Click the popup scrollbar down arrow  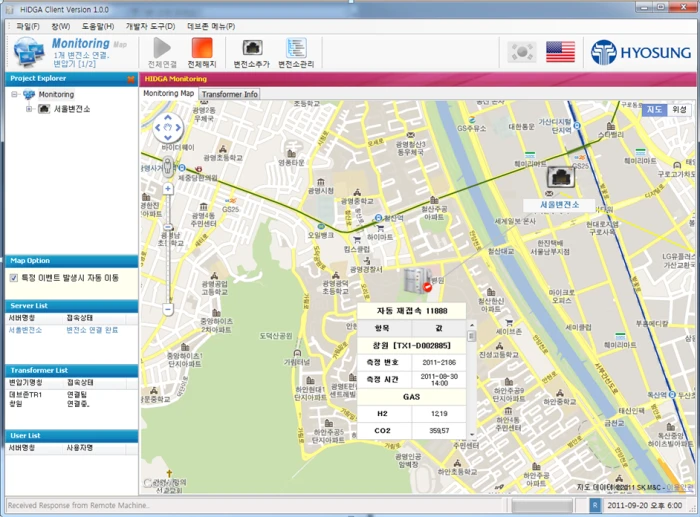[x=471, y=434]
